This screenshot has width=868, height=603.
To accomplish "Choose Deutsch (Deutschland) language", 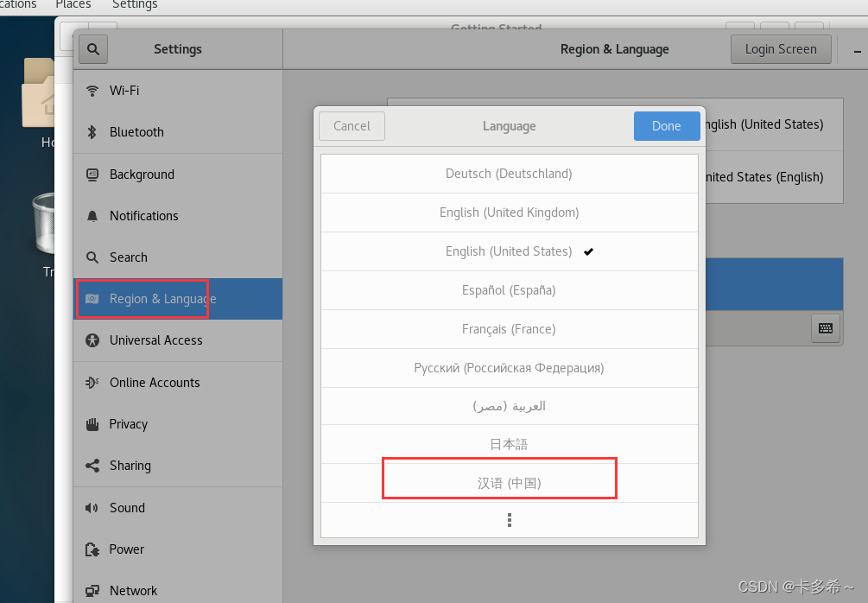I will tap(510, 174).
